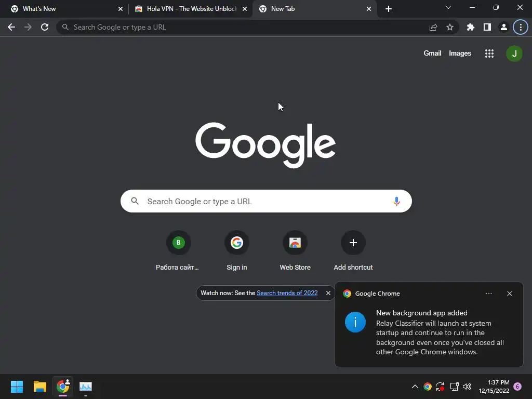Open the tab search dropdown chevron
The image size is (532, 399).
448,7
